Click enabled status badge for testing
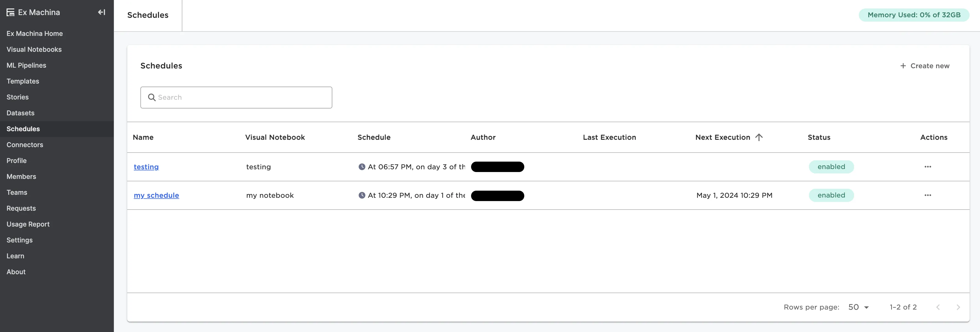The width and height of the screenshot is (980, 332). click(x=831, y=167)
